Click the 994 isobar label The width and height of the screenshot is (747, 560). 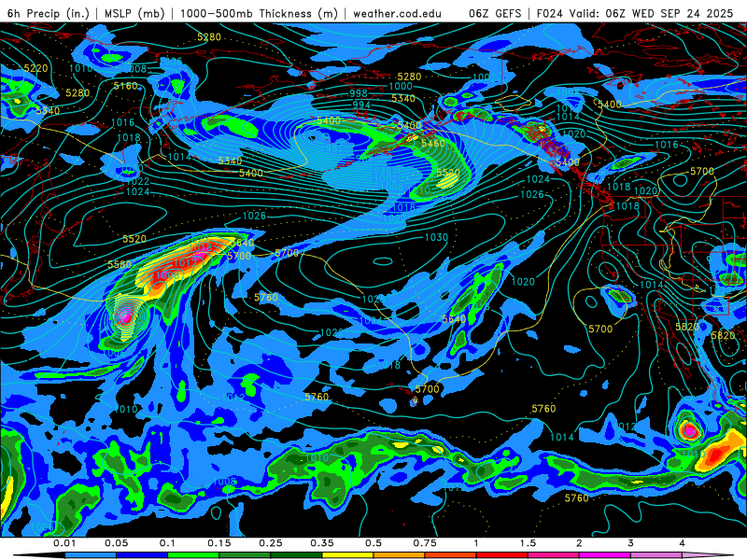click(x=361, y=105)
